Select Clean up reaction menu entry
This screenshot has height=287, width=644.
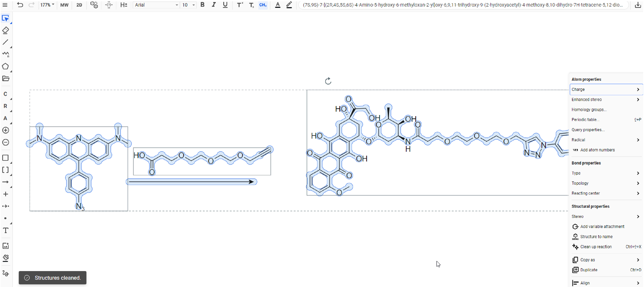pyautogui.click(x=596, y=247)
